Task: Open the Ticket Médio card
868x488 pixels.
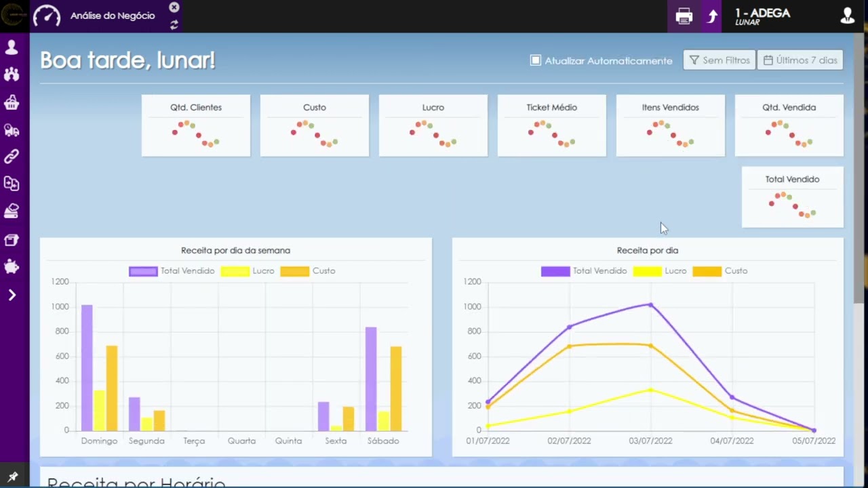Action: point(552,125)
